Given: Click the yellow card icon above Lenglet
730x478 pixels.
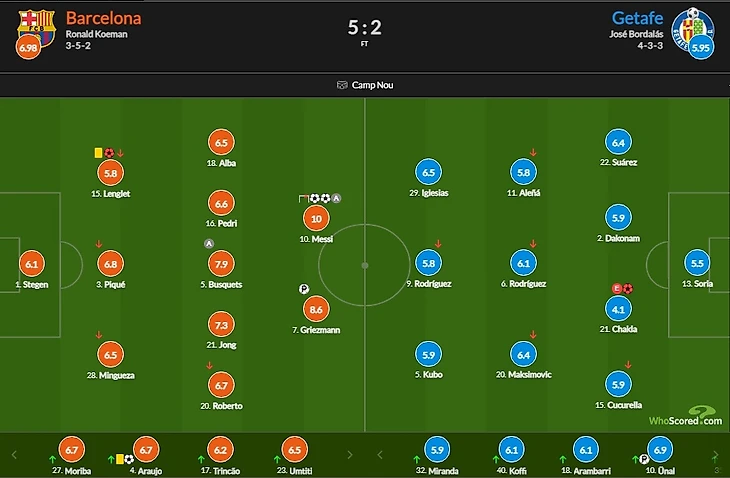Looking at the screenshot, I should coord(98,153).
